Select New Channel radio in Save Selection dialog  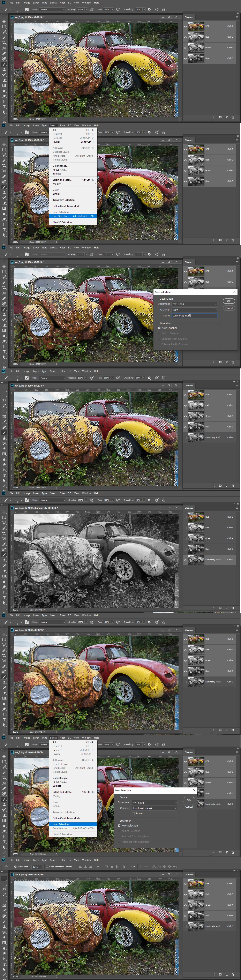click(x=159, y=328)
